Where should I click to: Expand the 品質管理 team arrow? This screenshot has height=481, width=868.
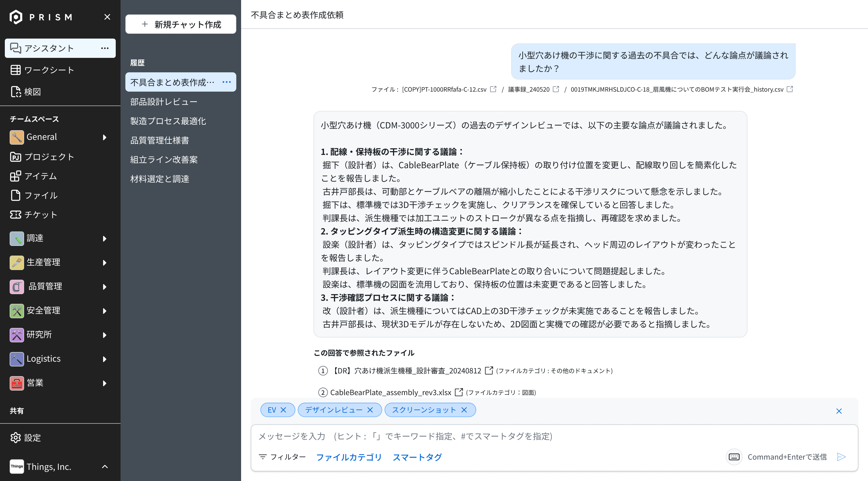pos(105,287)
